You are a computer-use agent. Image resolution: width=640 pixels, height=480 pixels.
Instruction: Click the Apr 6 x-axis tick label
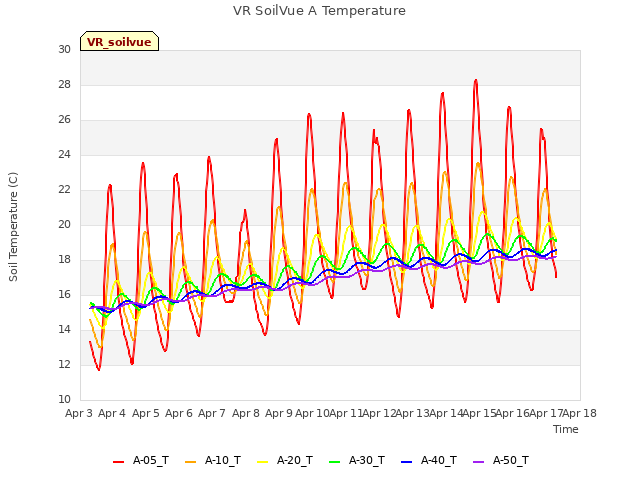pos(179,413)
